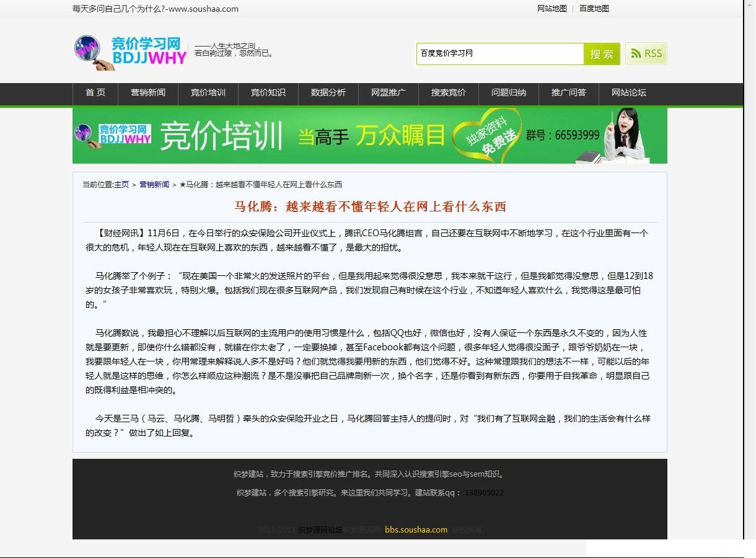Open the 百度地图 link at top
The height and width of the screenshot is (558, 756).
pos(594,9)
